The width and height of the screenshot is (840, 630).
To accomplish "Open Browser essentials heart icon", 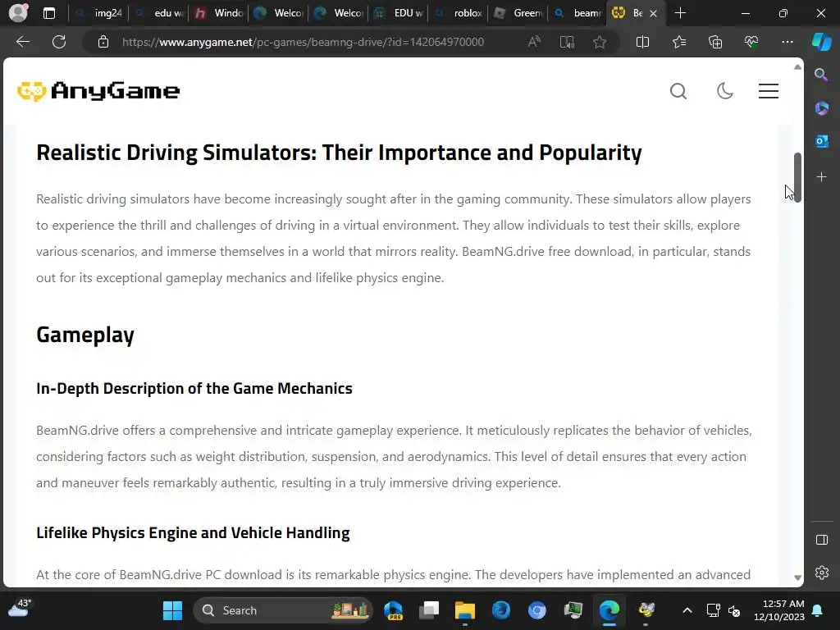I will tap(751, 42).
